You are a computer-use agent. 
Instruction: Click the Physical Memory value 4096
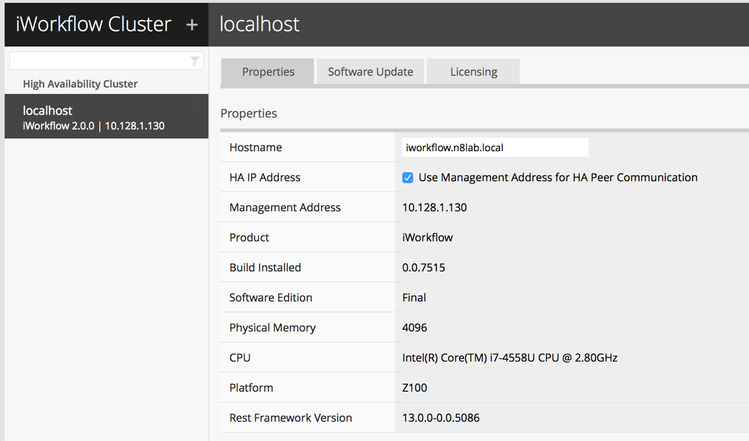tap(415, 328)
